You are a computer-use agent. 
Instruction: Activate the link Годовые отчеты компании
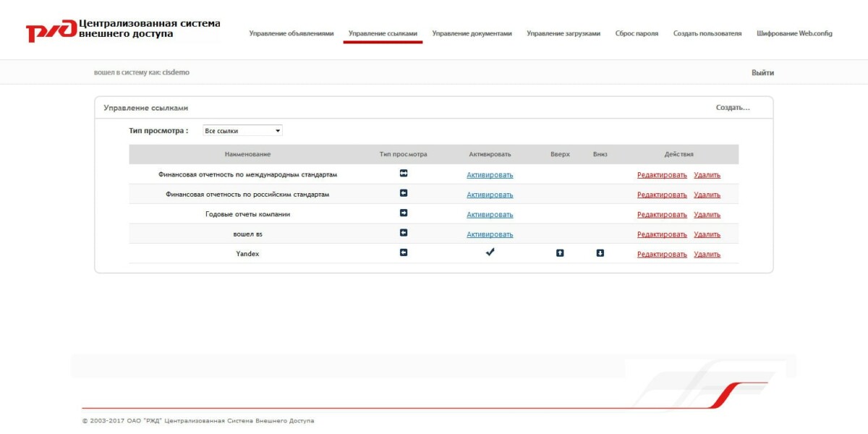490,214
